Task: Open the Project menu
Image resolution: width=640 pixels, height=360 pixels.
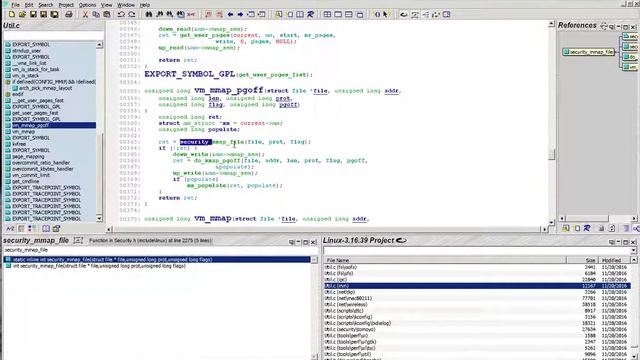Action: tap(66, 5)
